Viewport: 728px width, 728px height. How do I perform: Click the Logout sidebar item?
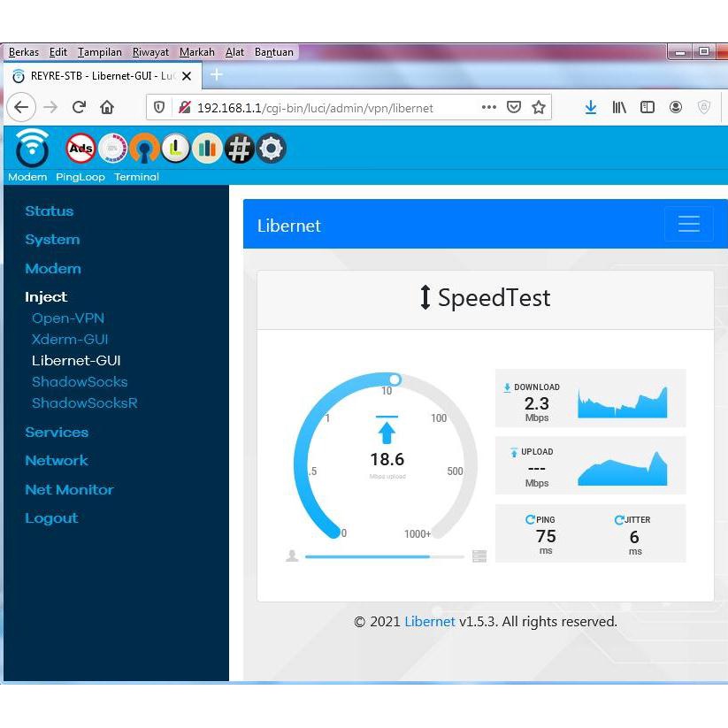51,518
